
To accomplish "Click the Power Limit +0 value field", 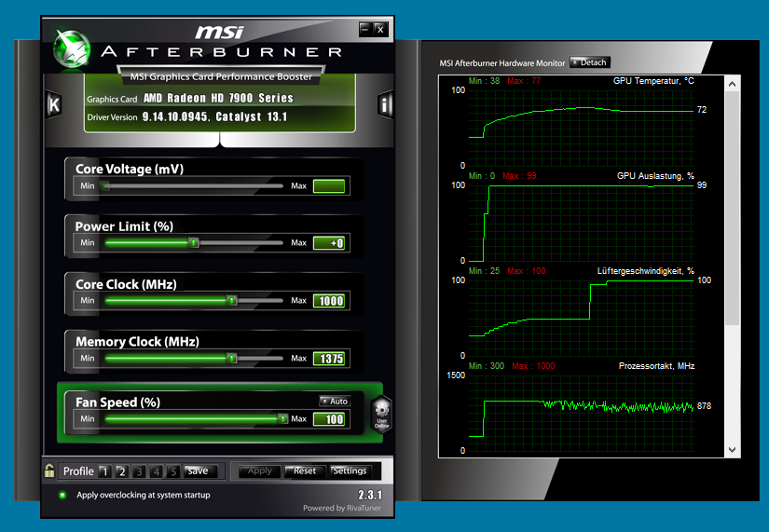I will [x=329, y=243].
